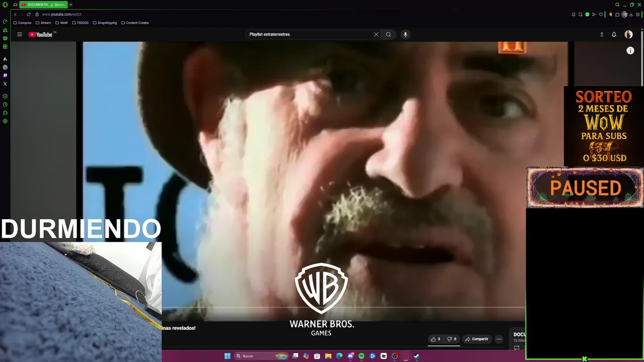Viewport: 644px width, 362px height.
Task: Click the Compartir share button
Action: [476, 339]
